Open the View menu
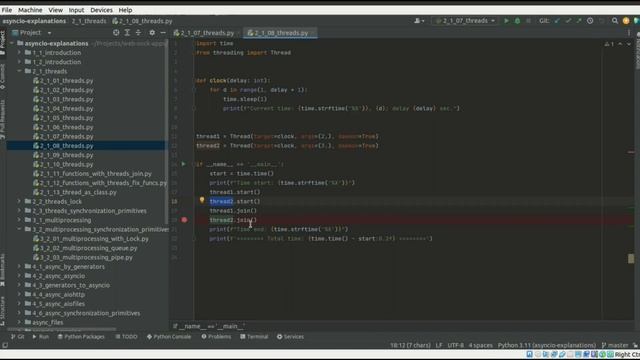The image size is (640, 360). pos(56,10)
